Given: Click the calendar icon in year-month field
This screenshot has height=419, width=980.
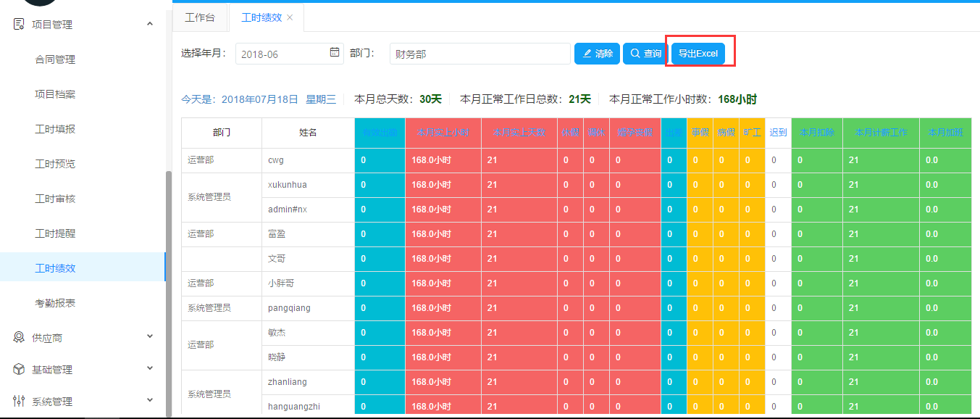Looking at the screenshot, I should 334,53.
